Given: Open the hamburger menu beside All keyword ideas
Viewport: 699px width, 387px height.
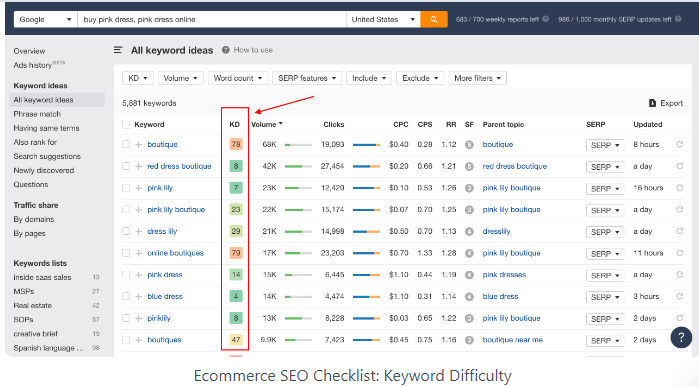Looking at the screenshot, I should click(118, 50).
